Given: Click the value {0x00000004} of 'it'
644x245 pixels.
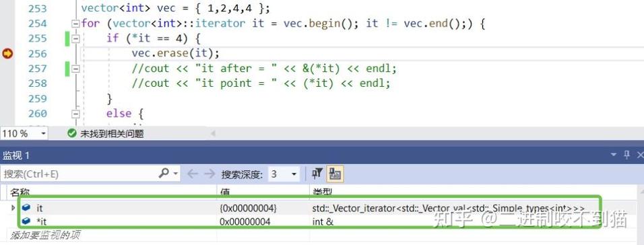Looking at the screenshot, I should [249, 209].
